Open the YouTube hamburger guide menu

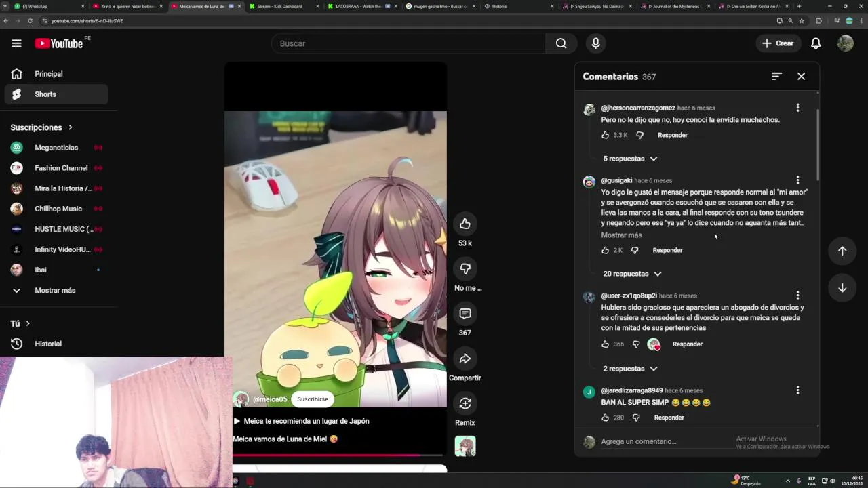tap(16, 43)
